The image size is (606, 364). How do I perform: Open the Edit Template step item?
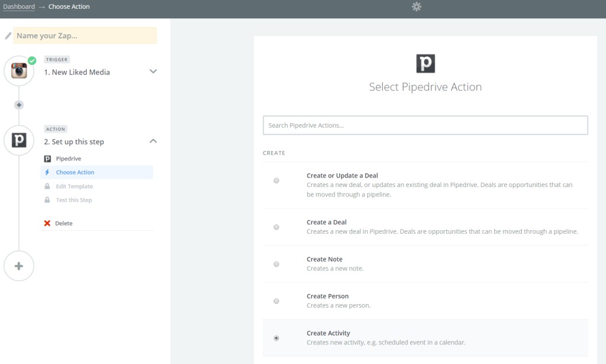click(x=96, y=186)
